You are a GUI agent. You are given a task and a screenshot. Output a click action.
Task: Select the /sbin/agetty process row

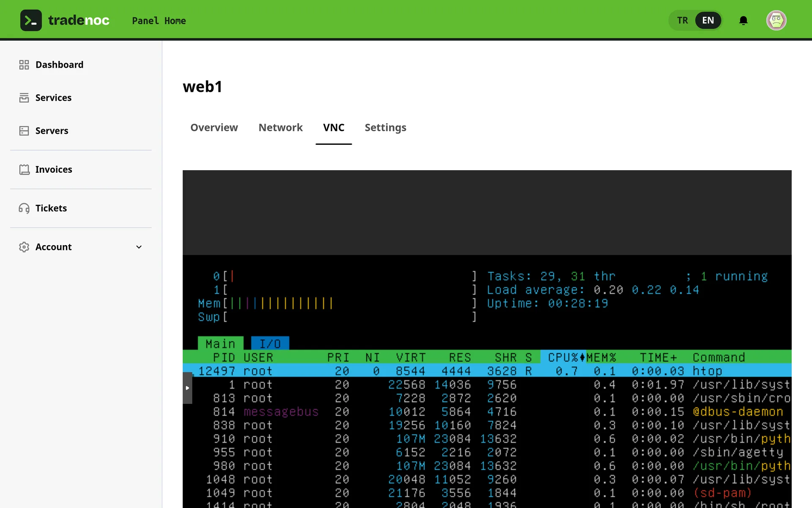tap(487, 452)
